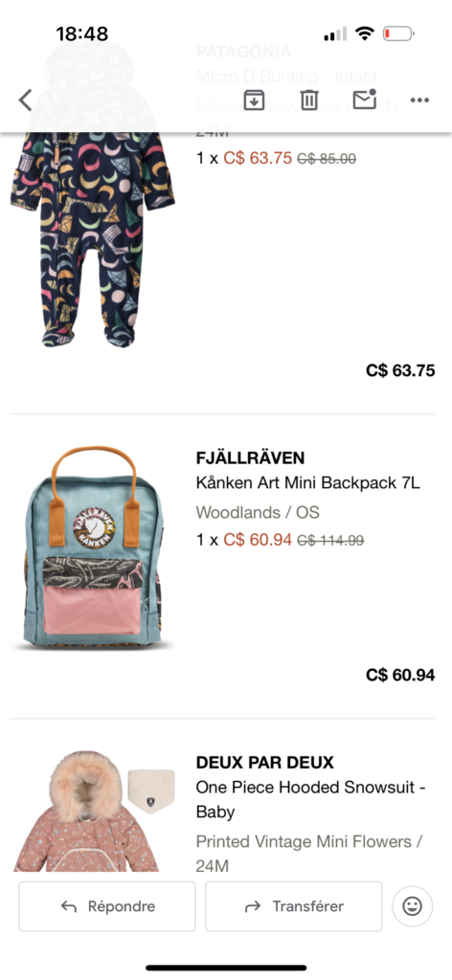Open the three-dot more options menu
The width and height of the screenshot is (452, 980).
[419, 100]
